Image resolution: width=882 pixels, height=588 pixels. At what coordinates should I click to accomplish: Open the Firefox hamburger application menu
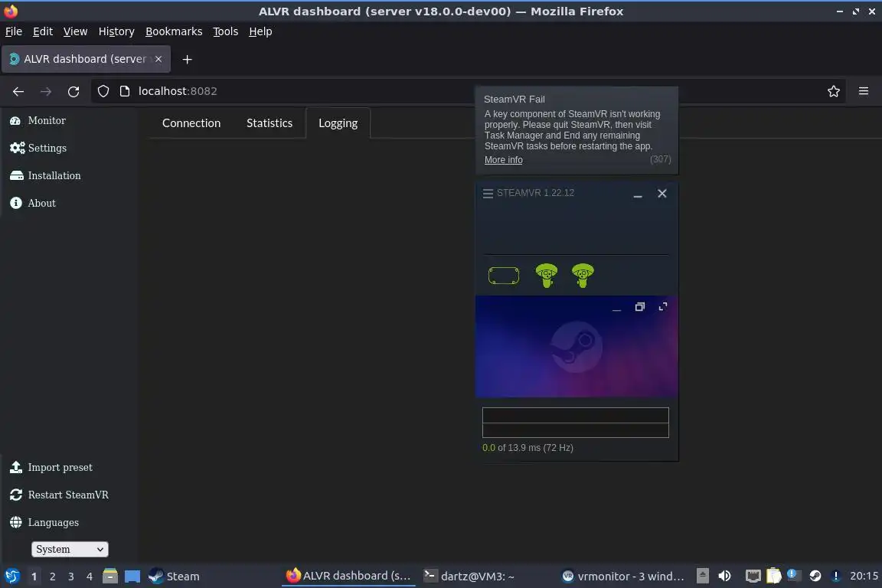pos(864,91)
